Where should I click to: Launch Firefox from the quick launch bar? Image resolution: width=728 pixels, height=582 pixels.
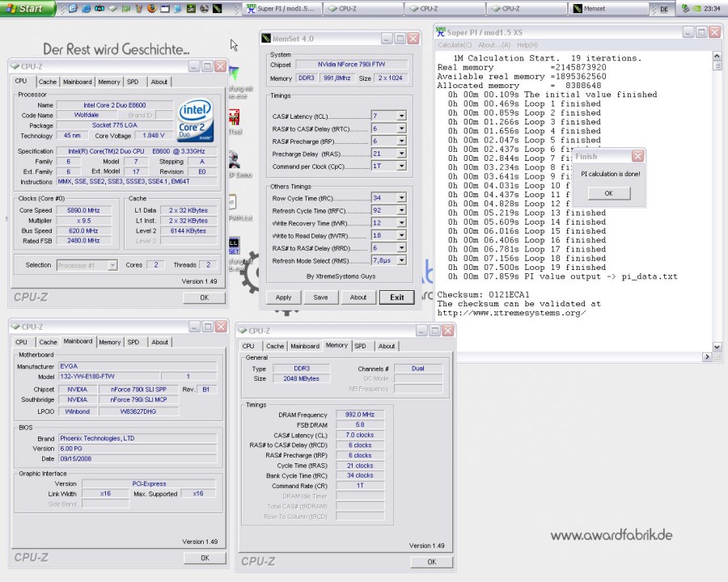click(152, 8)
